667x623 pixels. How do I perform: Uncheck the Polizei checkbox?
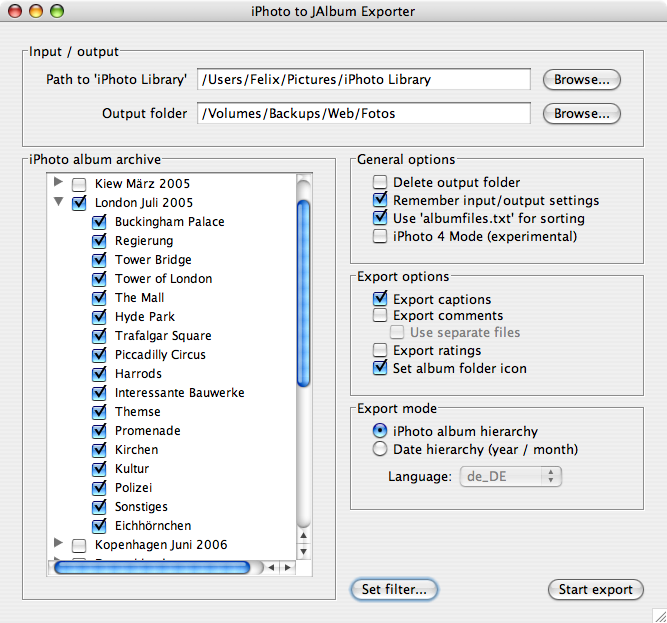99,487
